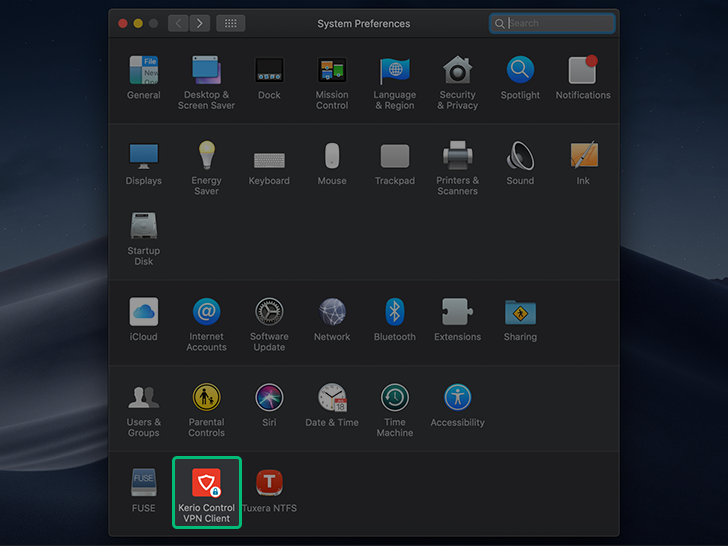Click the forward navigation arrow

tap(200, 23)
